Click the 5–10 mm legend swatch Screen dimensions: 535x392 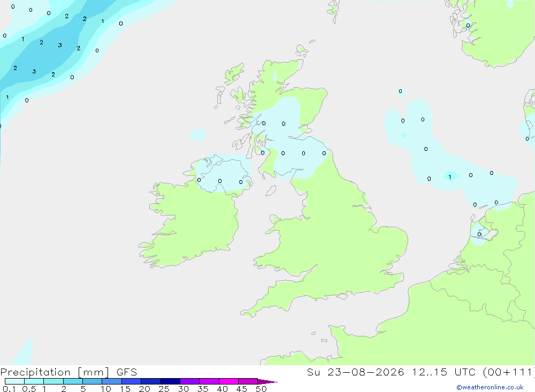pyautogui.click(x=93, y=381)
